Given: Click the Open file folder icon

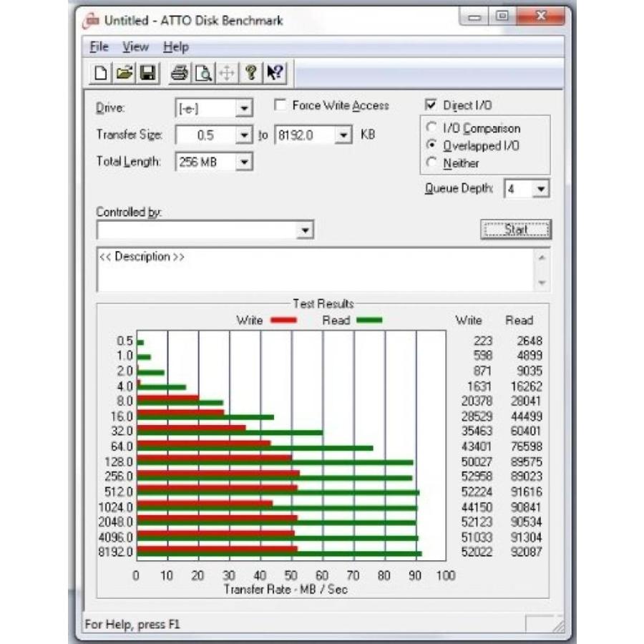Looking at the screenshot, I should (125, 74).
